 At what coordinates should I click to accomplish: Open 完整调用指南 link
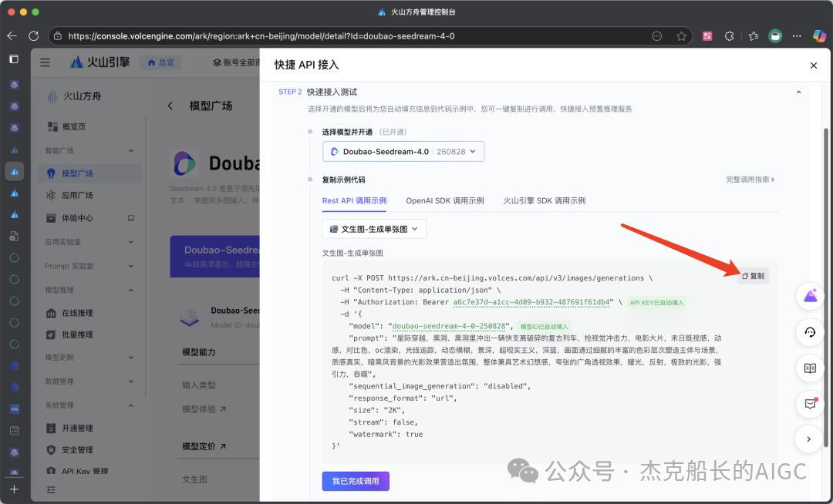coord(750,180)
